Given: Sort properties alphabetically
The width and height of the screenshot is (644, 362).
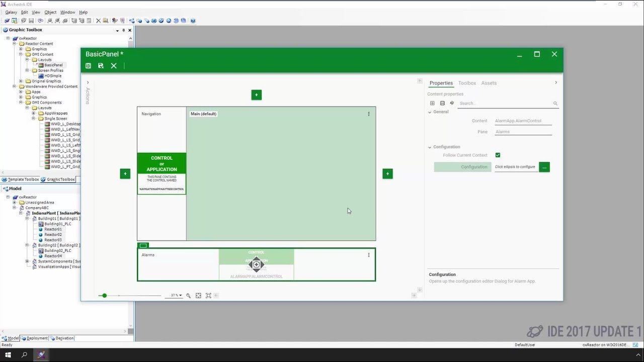Looking at the screenshot, I should [452, 103].
